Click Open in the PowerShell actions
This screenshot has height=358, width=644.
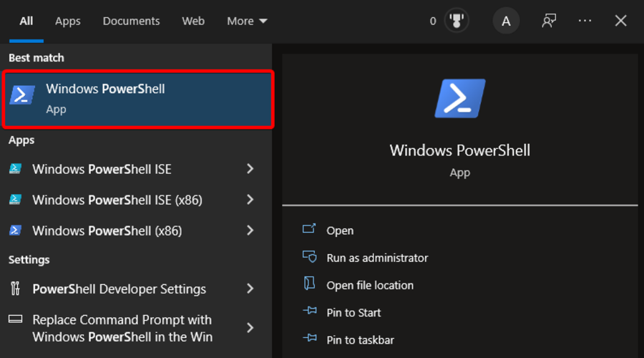[340, 231]
